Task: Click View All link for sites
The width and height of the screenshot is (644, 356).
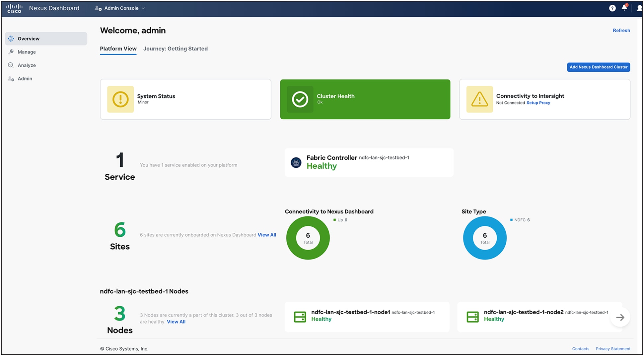Action: click(267, 235)
